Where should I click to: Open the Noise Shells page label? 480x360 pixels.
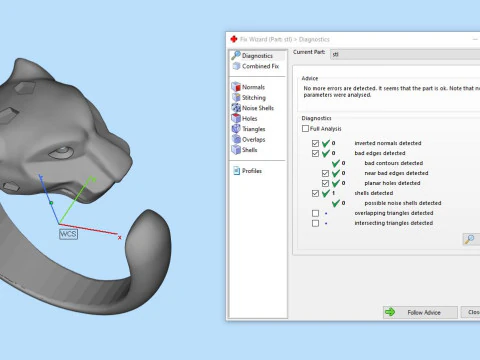[x=258, y=108]
